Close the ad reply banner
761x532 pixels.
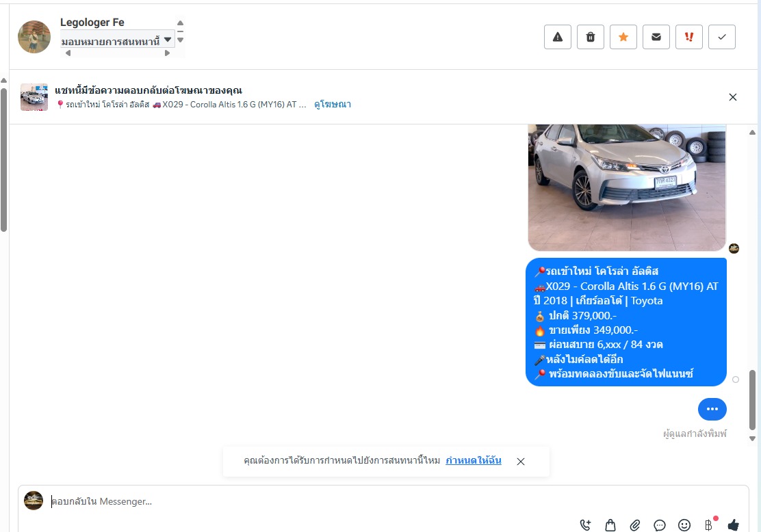point(733,97)
